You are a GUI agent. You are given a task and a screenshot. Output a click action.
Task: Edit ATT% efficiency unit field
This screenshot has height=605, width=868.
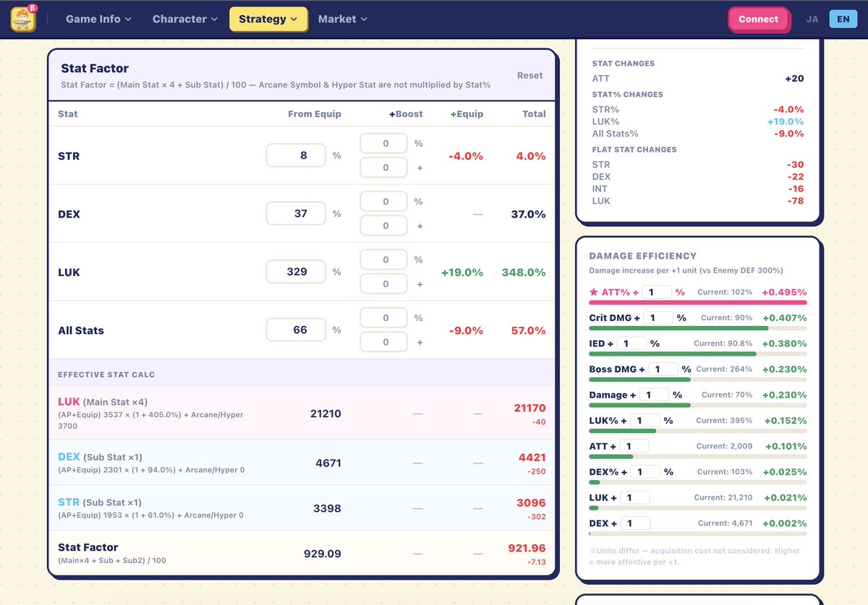click(657, 292)
